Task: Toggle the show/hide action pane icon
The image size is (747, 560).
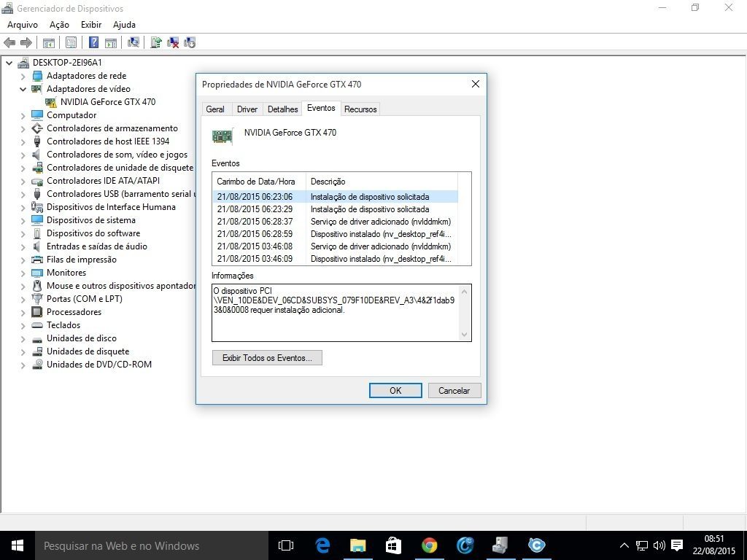Action: (x=111, y=43)
